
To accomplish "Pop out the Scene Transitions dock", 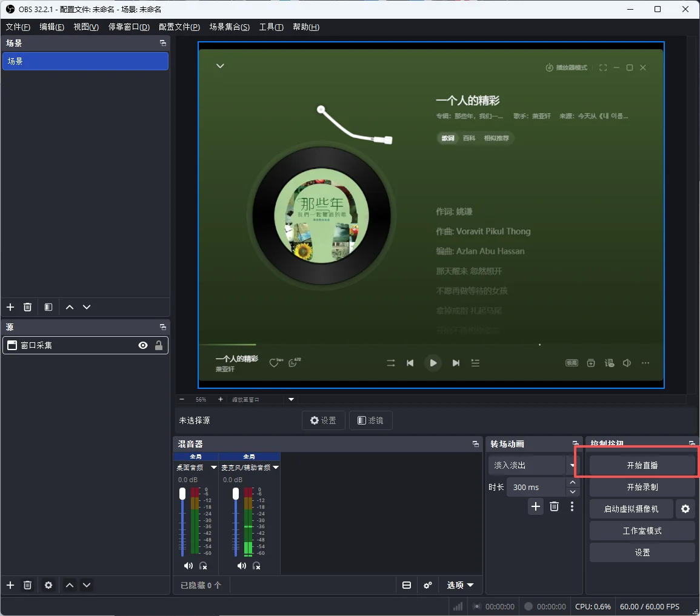I will pos(575,443).
